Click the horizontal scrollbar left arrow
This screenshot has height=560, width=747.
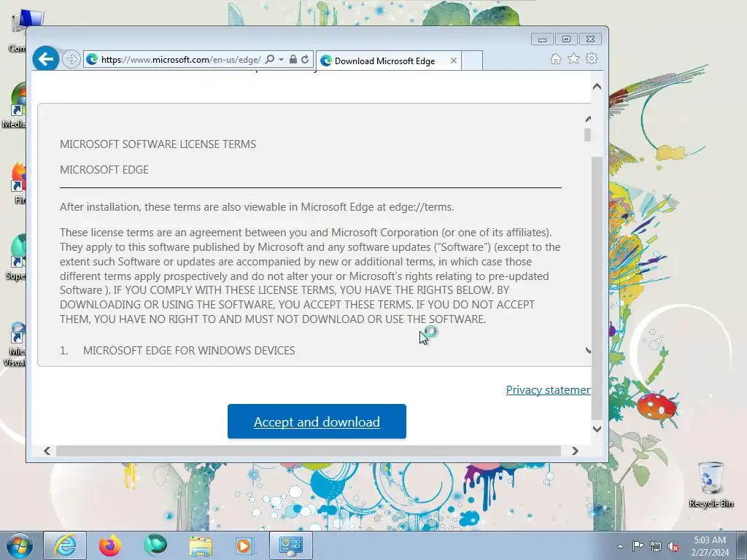pos(47,451)
